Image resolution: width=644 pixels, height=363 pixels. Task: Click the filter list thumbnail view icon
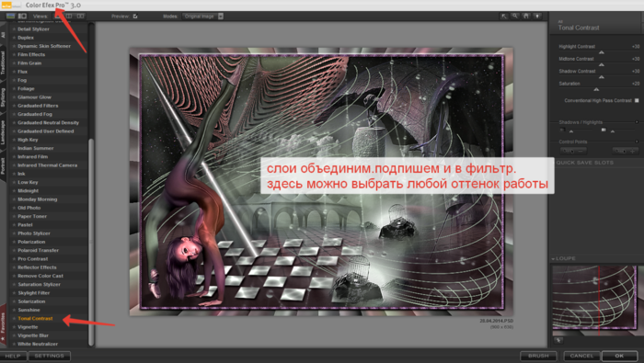(11, 16)
